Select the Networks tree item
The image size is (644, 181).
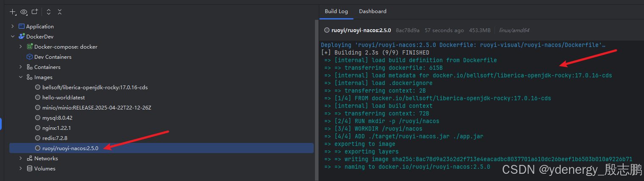[46, 158]
